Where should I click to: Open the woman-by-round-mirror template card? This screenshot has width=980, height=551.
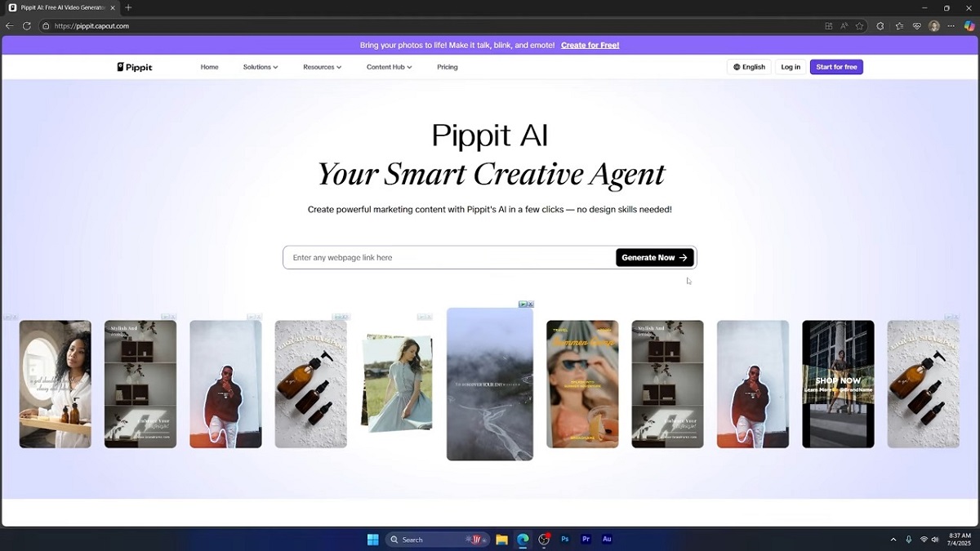click(56, 384)
